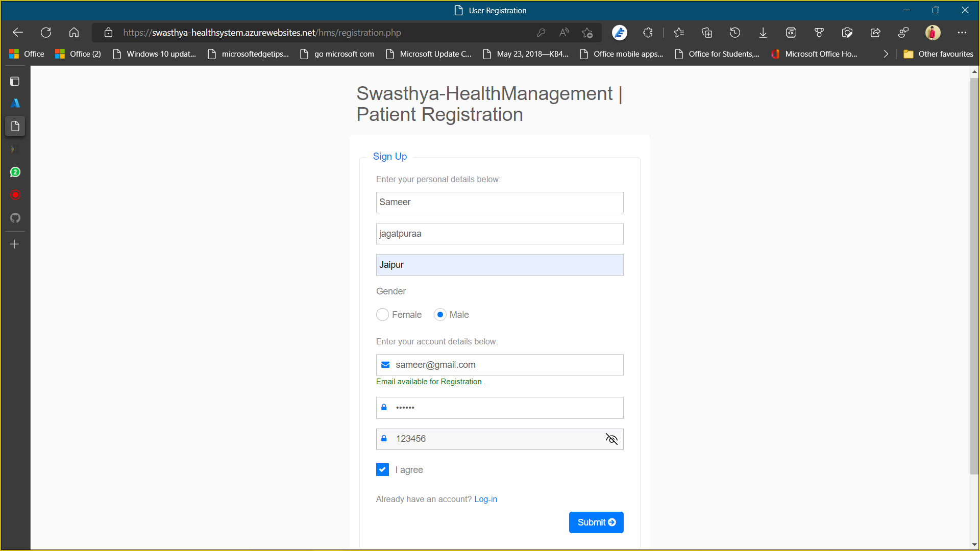Click the name field containing Sameer
This screenshot has height=551, width=980.
[500, 203]
